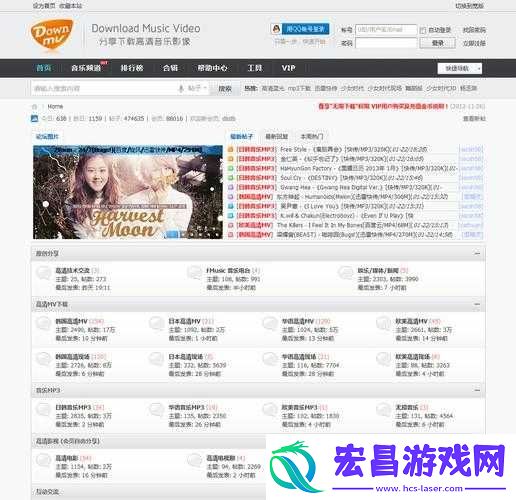Click into the search keyword field
Viewport: 516px width, 500px height.
pyautogui.click(x=105, y=89)
